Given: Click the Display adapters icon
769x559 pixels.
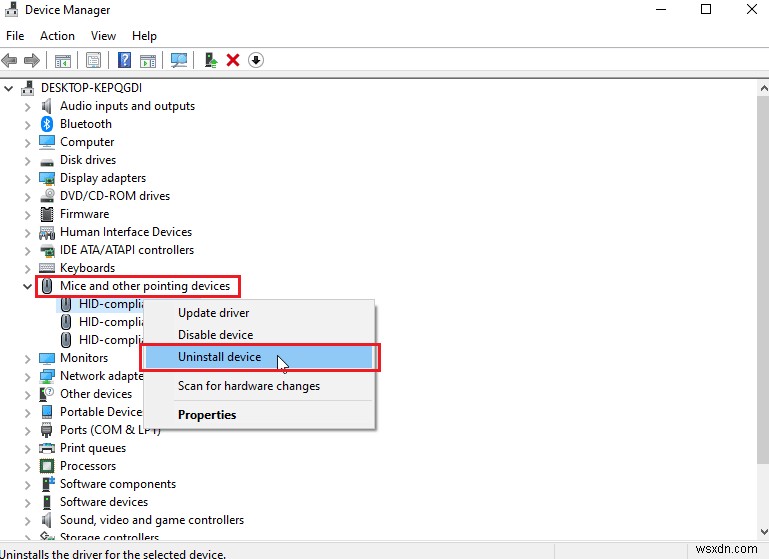Looking at the screenshot, I should pyautogui.click(x=47, y=178).
